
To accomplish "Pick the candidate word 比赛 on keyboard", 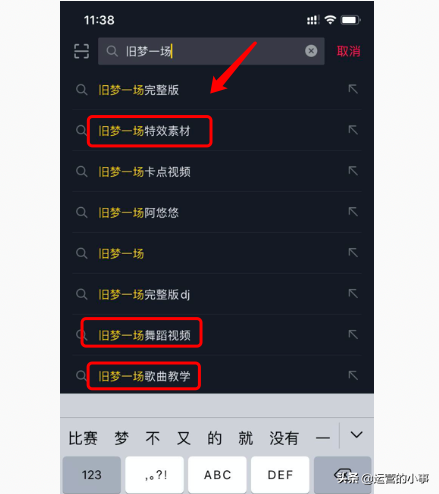I will (83, 438).
